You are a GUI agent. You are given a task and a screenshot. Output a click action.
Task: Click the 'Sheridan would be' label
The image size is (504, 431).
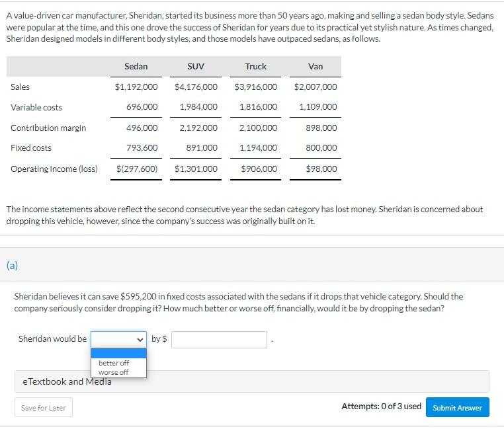pos(52,339)
